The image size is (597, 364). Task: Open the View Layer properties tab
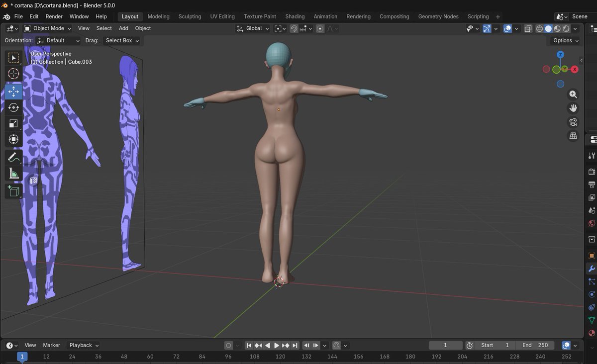(x=592, y=198)
